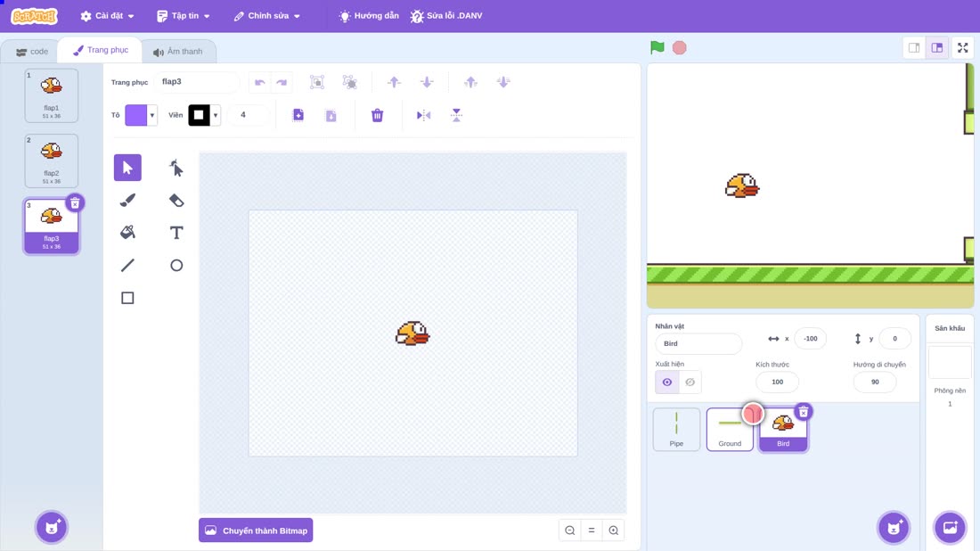
Task: Open the fill color dropdown arrow
Action: pos(151,115)
